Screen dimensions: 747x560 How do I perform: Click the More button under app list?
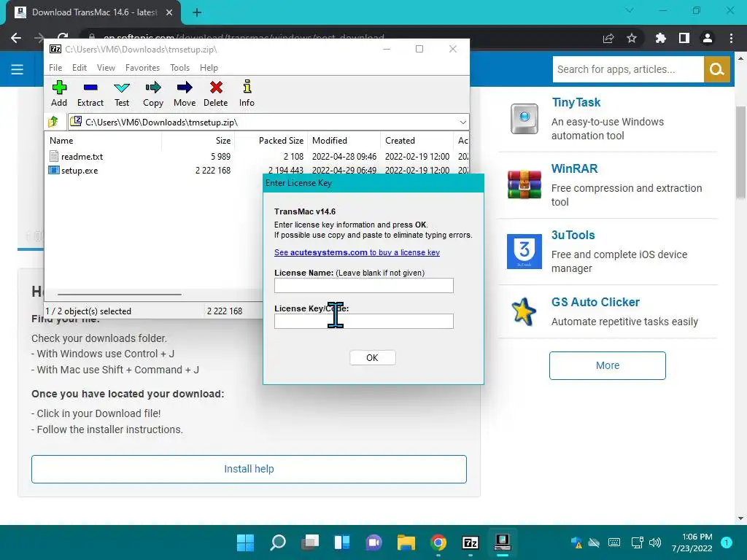608,365
